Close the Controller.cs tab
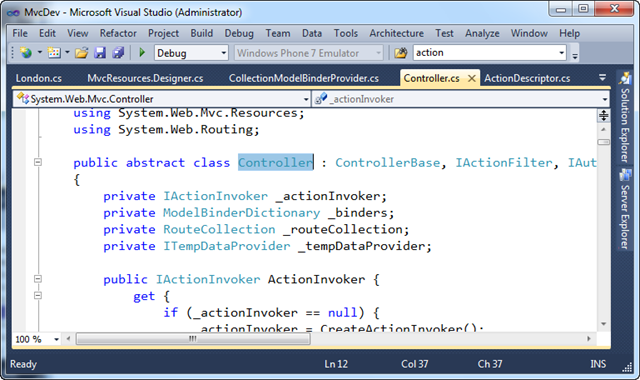640x380 pixels. pyautogui.click(x=471, y=78)
